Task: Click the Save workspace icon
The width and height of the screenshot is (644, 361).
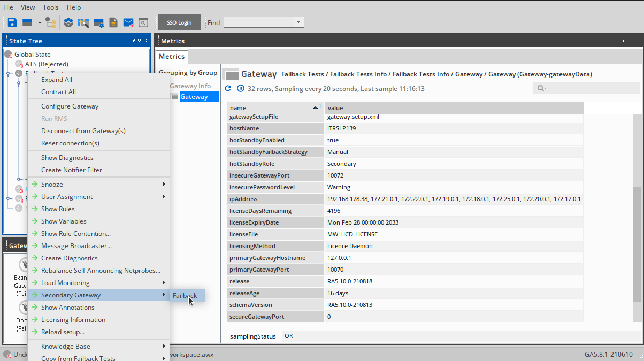Action: point(12,22)
